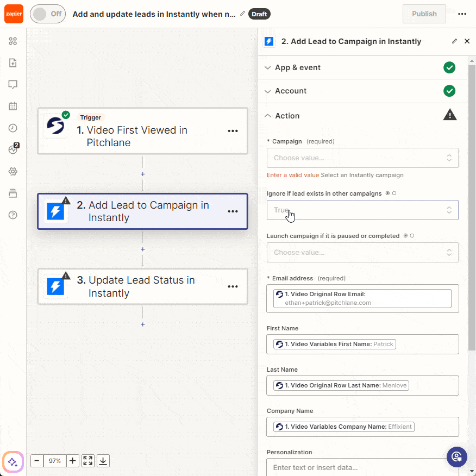Edit the Zap title with pencil icon

(x=242, y=14)
